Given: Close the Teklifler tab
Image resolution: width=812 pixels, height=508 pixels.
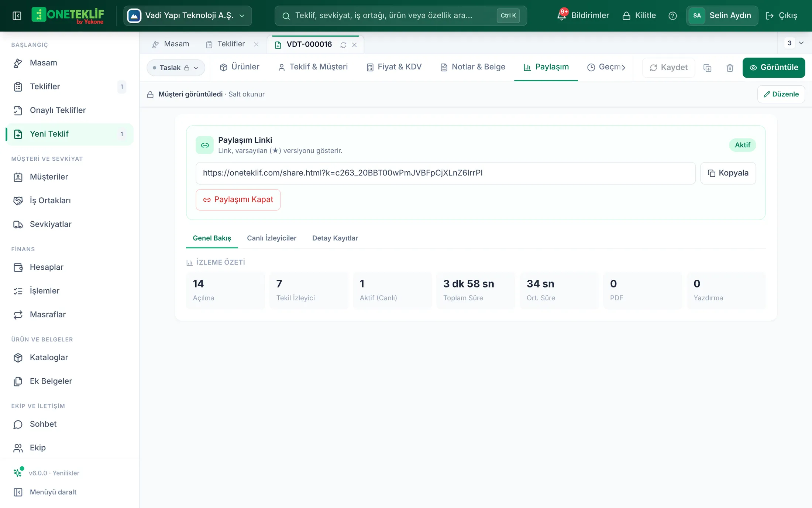Looking at the screenshot, I should tap(256, 44).
